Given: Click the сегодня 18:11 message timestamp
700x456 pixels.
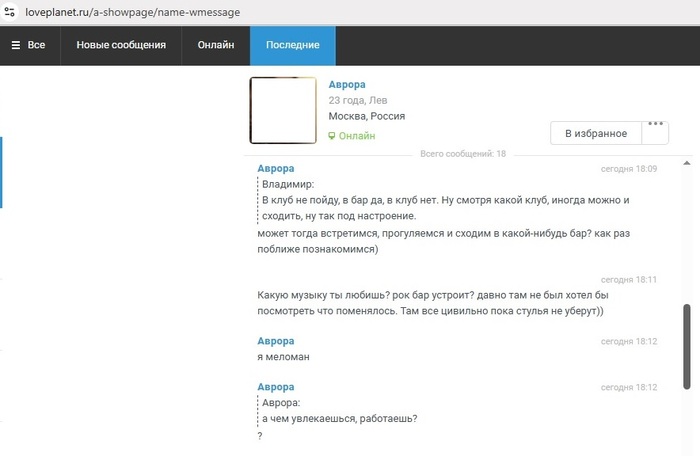Looking at the screenshot, I should [628, 279].
